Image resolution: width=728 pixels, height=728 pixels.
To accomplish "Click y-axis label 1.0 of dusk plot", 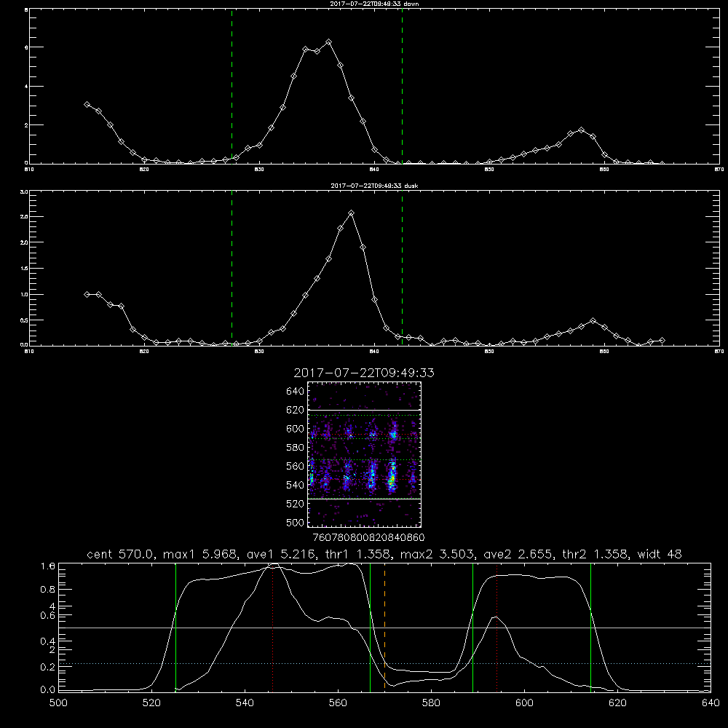I will pyautogui.click(x=24, y=294).
